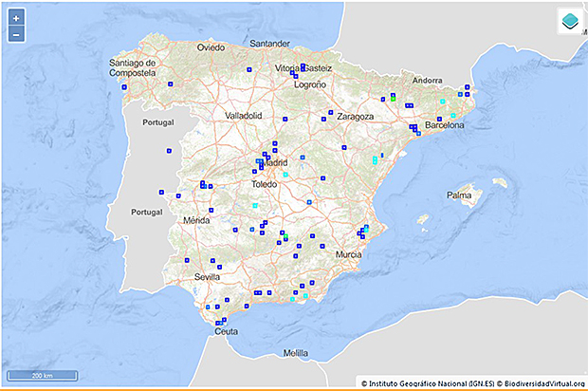
Task: Click the blue marker above Vitoria-Gasteiz label
Action: pos(303,65)
